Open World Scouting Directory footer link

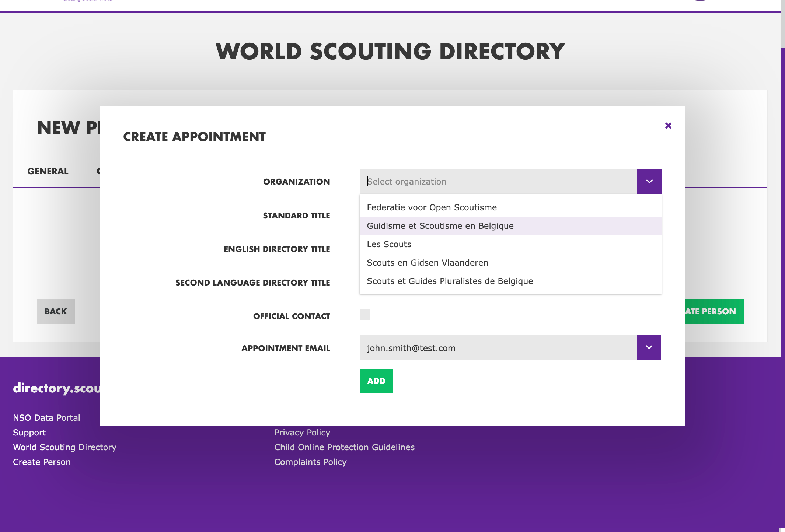click(x=65, y=447)
